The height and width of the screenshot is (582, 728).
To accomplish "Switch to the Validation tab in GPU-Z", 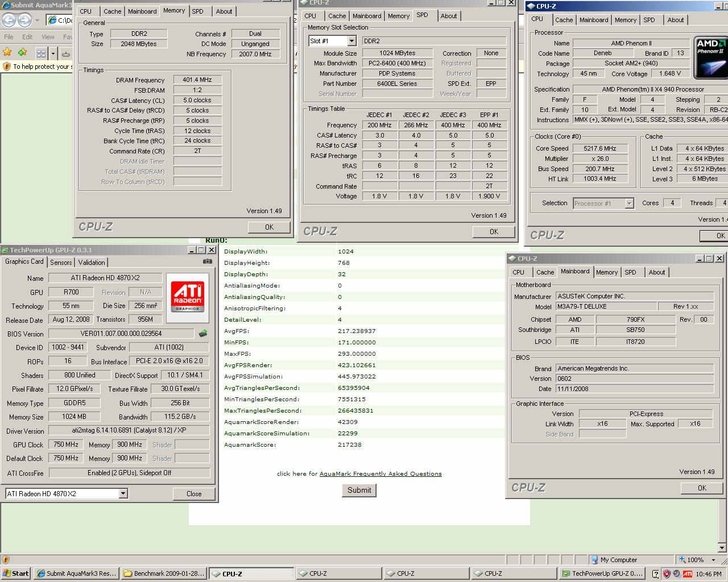I will 92,262.
